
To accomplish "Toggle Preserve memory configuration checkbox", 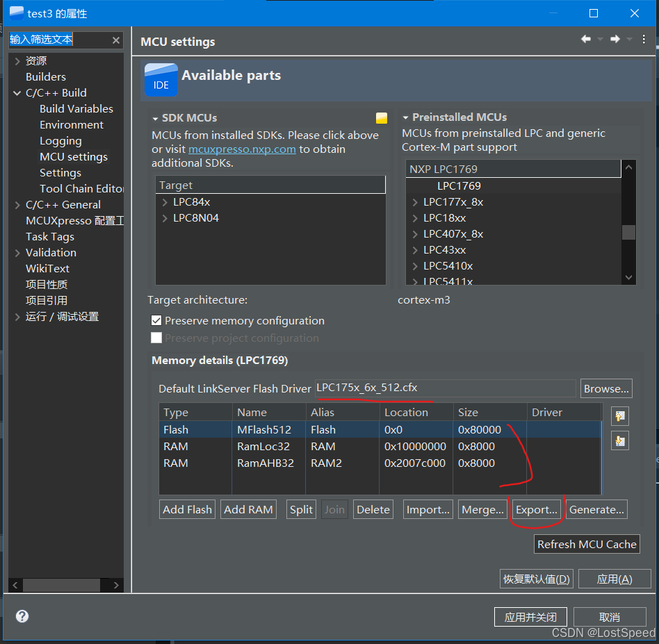I will (x=156, y=320).
